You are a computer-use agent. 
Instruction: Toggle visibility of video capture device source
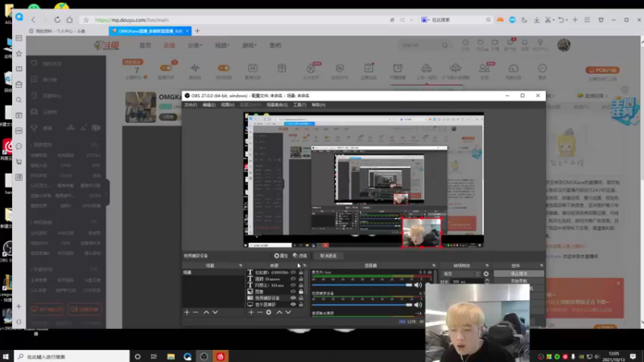click(293, 298)
